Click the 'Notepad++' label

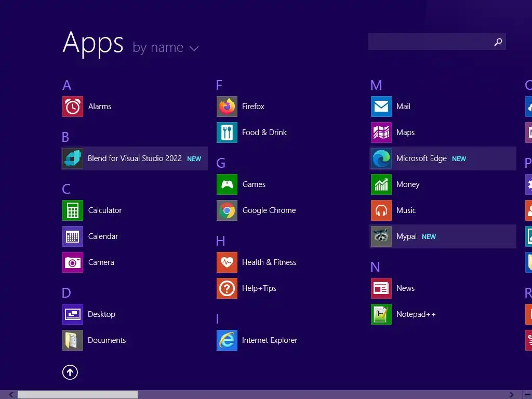point(416,314)
